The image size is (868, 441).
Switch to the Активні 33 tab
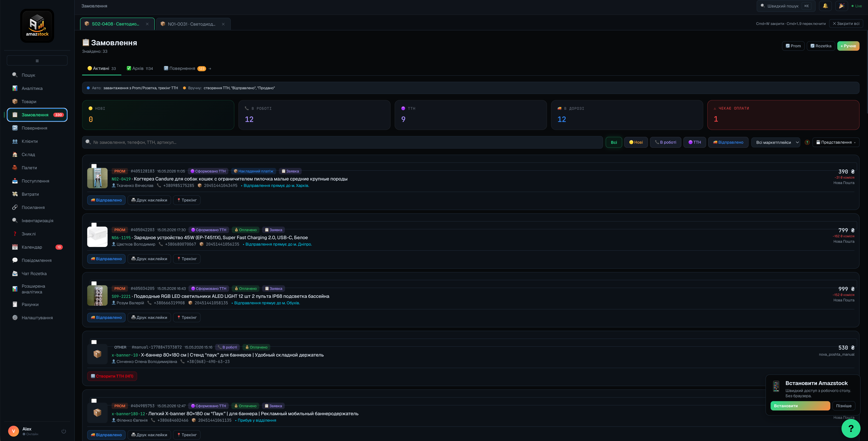pos(101,68)
